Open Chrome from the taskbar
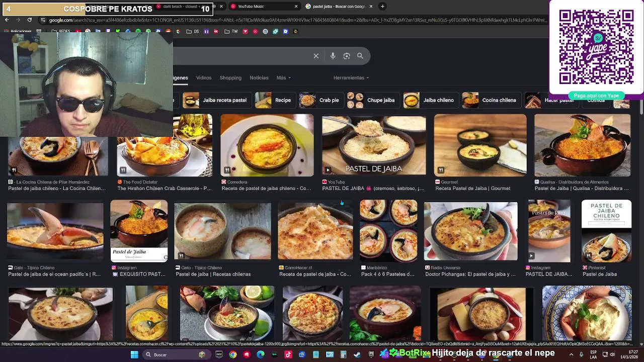644x362 pixels. (233, 354)
